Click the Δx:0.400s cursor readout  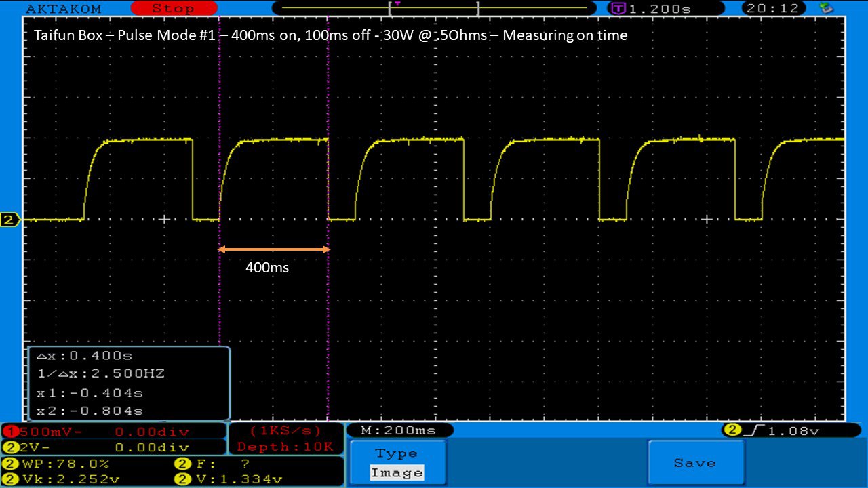(84, 357)
